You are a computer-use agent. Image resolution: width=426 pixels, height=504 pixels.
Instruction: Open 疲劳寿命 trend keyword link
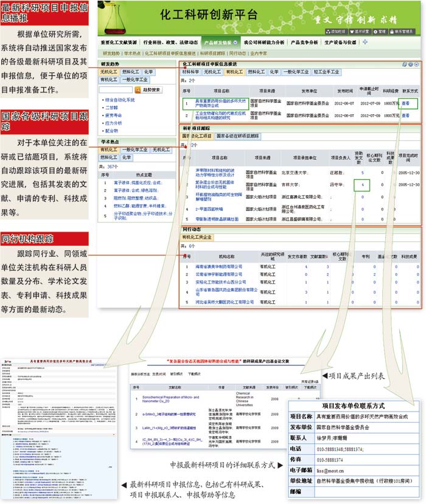pos(113,116)
